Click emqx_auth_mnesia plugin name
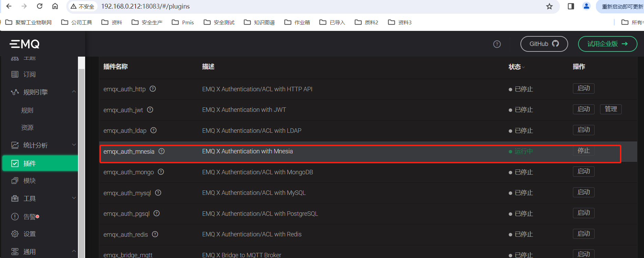 coord(129,152)
